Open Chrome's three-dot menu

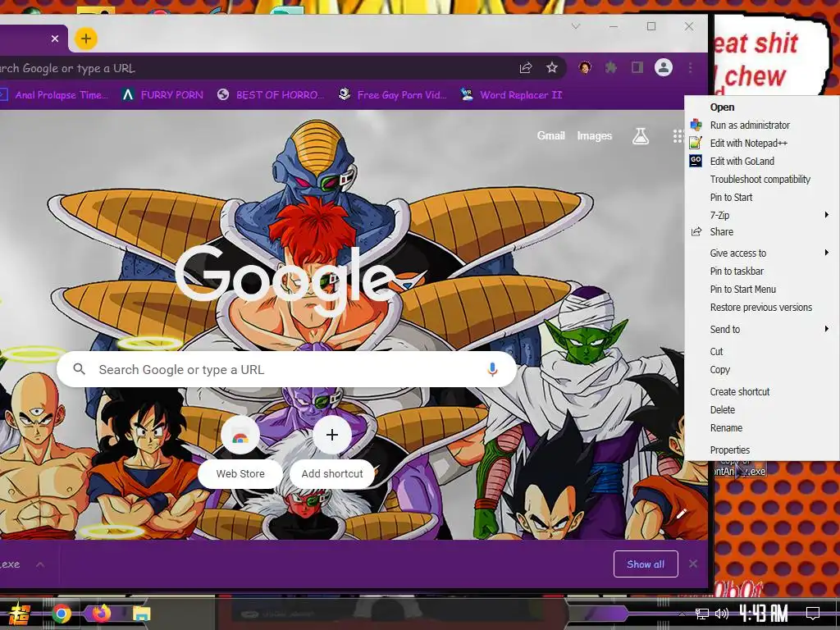[x=691, y=67]
